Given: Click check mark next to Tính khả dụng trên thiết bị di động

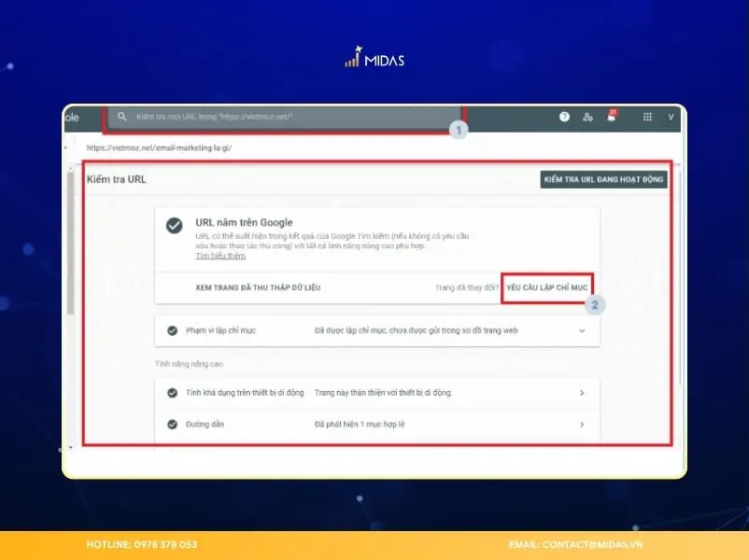Looking at the screenshot, I should pos(173,393).
